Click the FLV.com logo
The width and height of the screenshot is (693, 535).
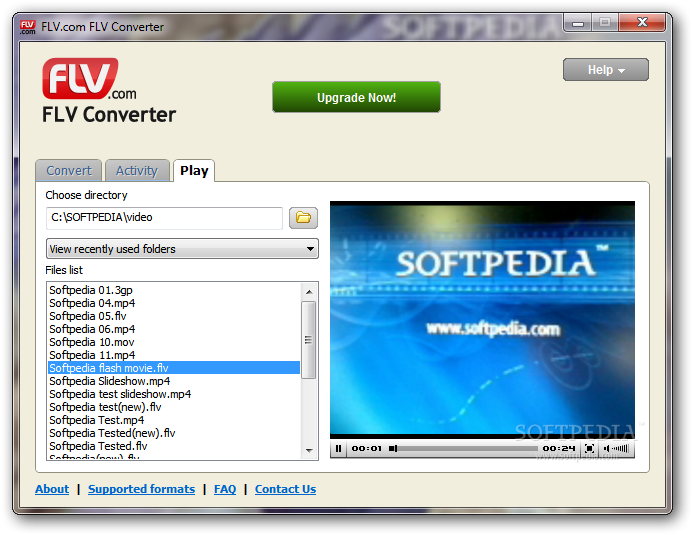tap(89, 79)
